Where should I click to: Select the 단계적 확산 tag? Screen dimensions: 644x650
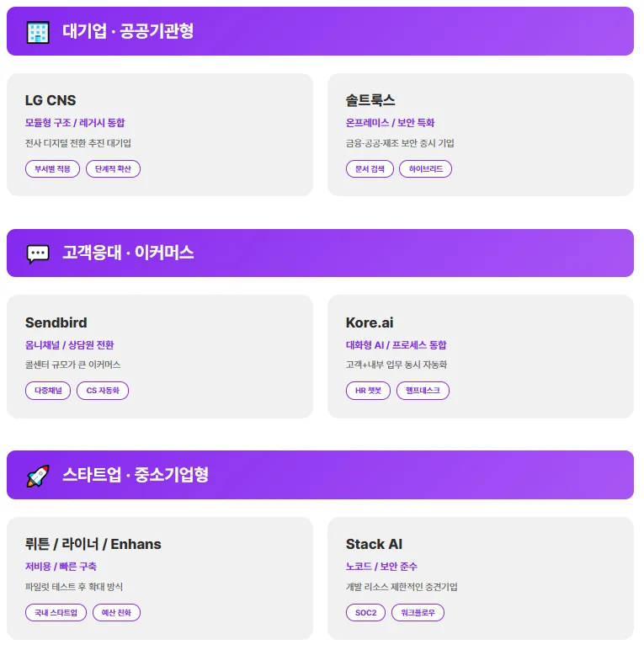[113, 169]
